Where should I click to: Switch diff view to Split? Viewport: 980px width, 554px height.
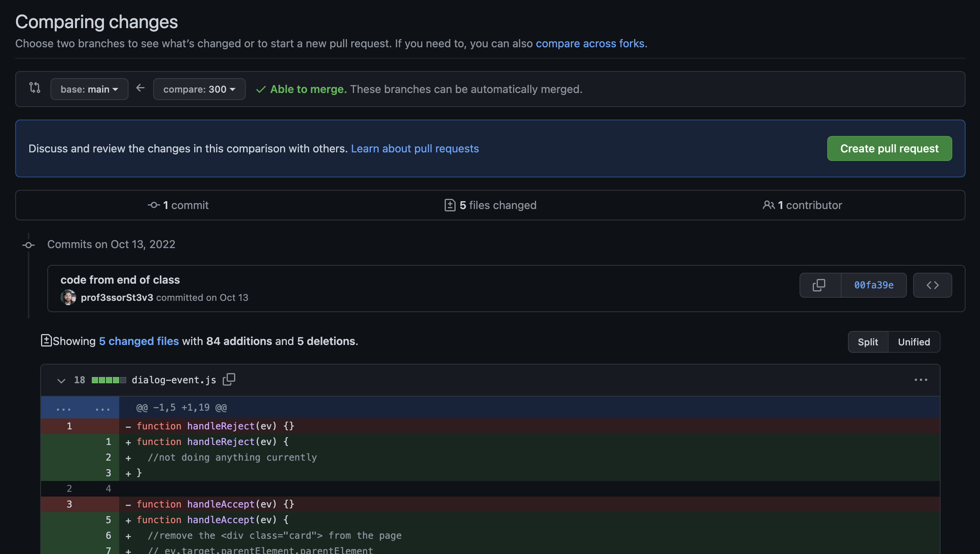click(x=867, y=342)
